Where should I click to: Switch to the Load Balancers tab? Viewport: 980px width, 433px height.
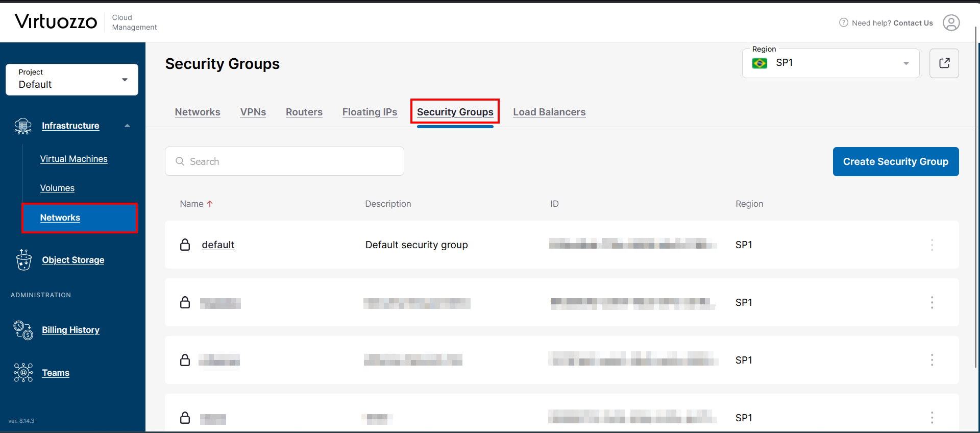pyautogui.click(x=549, y=112)
